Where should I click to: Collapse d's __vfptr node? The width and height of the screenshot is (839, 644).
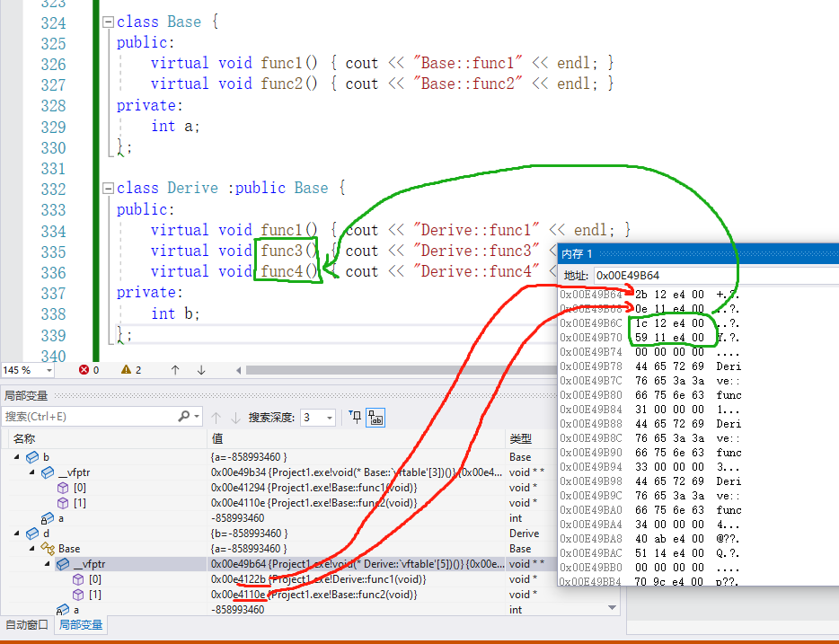48,564
